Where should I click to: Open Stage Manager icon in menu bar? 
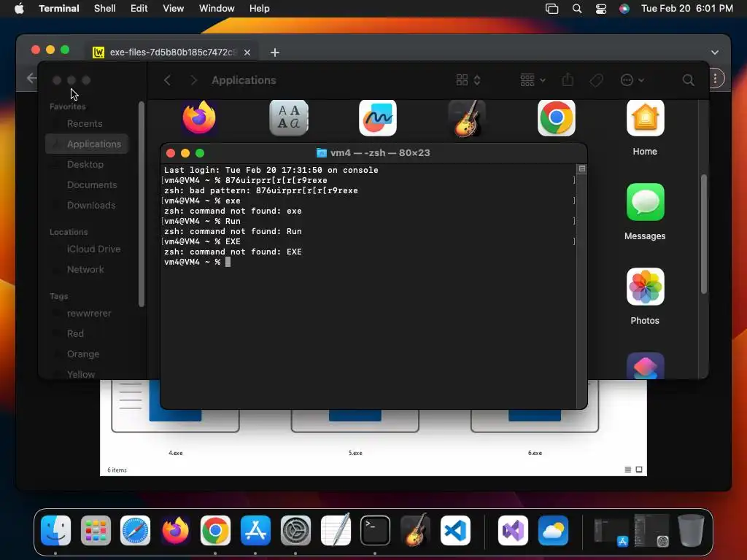[551, 9]
